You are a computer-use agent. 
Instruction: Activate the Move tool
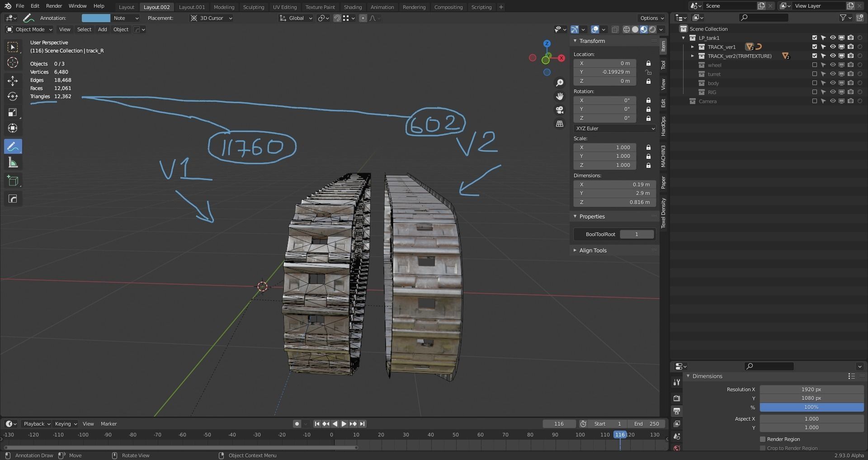tap(13, 81)
